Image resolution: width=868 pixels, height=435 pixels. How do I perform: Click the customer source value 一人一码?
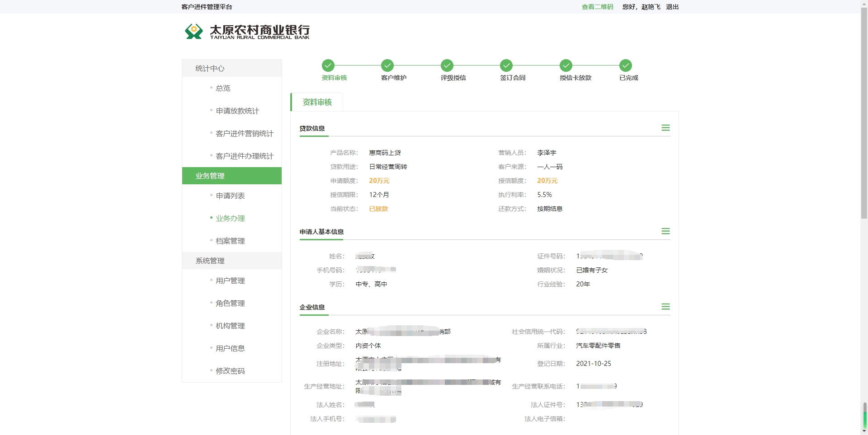pos(550,167)
